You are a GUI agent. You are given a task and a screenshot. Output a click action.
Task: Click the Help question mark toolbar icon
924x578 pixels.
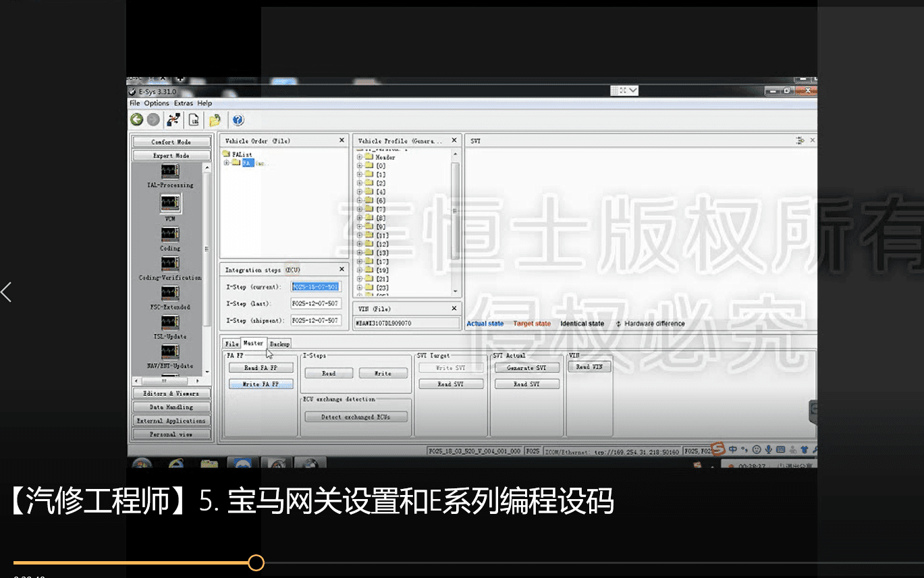coord(238,119)
